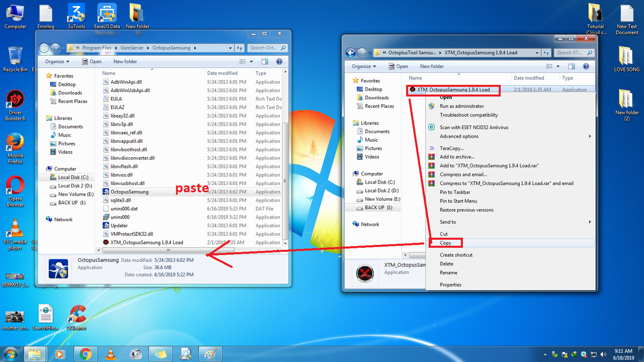Viewport: 644px width, 362px height.
Task: Open Organize dropdown in XTM Load window
Action: (364, 66)
